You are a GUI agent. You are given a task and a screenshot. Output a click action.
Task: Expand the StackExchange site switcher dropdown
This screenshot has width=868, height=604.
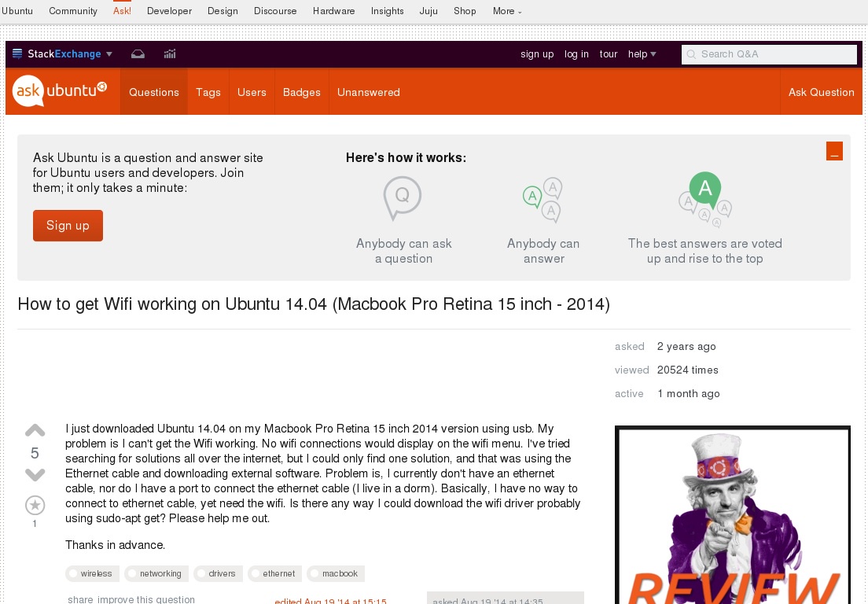(109, 53)
